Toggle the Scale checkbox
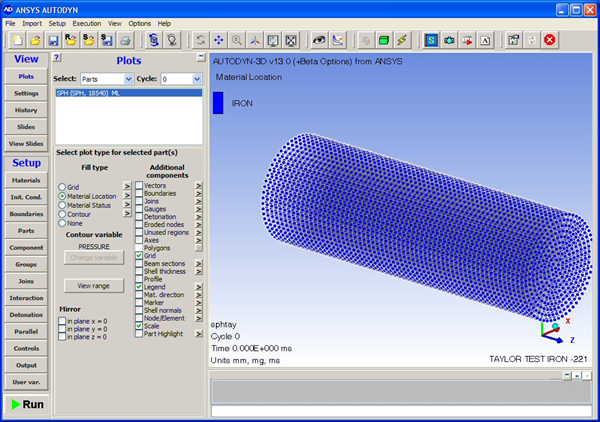 tap(139, 326)
